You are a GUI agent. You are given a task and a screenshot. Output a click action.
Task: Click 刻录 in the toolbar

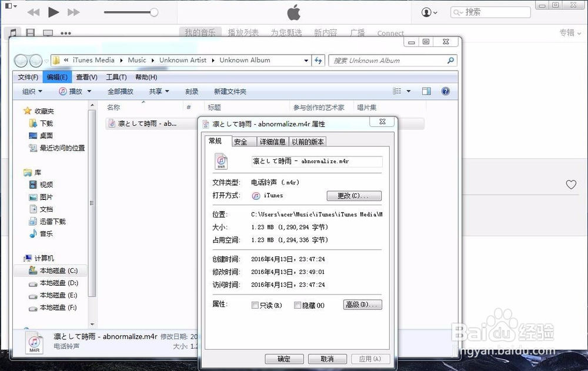click(x=192, y=92)
